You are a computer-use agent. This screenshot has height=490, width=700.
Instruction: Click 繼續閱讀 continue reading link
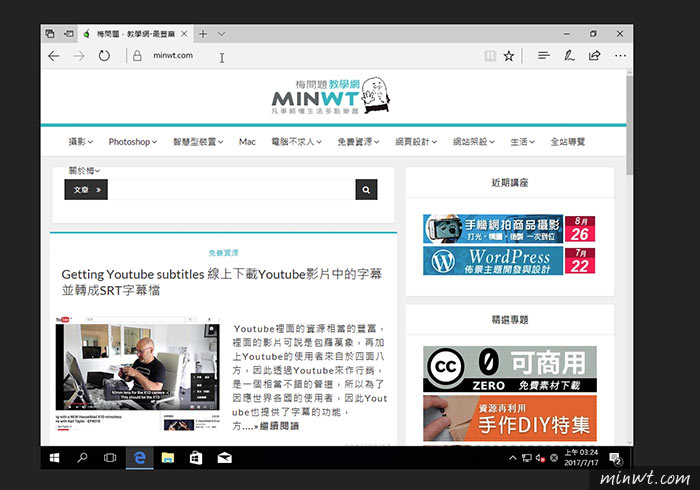(x=279, y=426)
